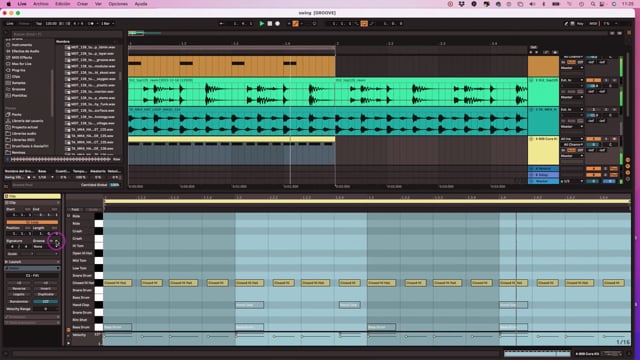The image size is (640, 360).
Task: Click the Fold button in note editor
Action: click(75, 209)
